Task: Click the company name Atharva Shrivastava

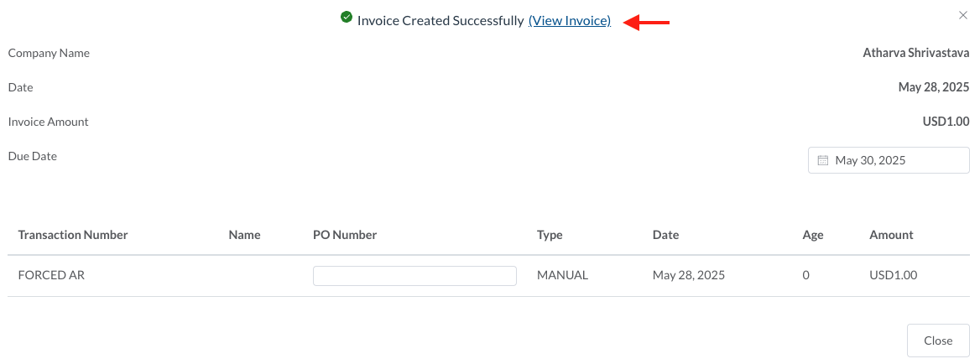Action: click(916, 53)
